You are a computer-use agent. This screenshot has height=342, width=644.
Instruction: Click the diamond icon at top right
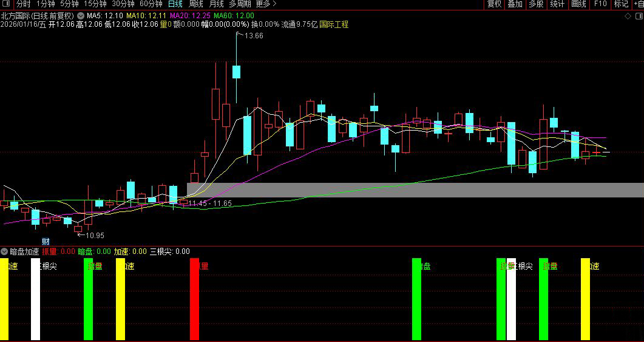(627, 15)
